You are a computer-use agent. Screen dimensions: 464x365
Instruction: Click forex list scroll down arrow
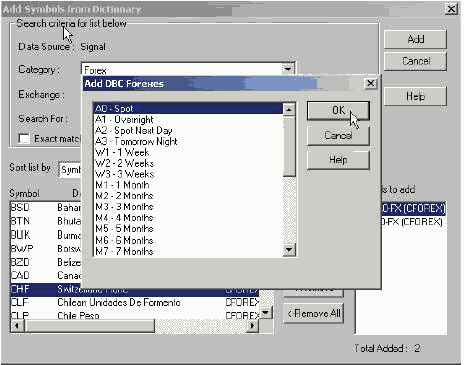[x=289, y=250]
